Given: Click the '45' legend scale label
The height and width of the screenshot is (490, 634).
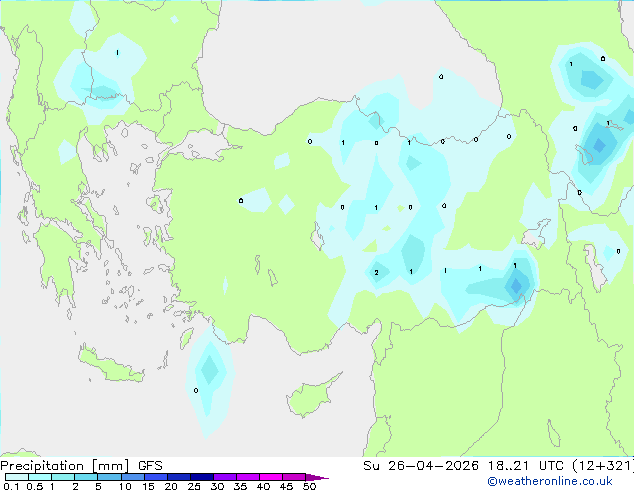Looking at the screenshot, I should (x=287, y=486).
